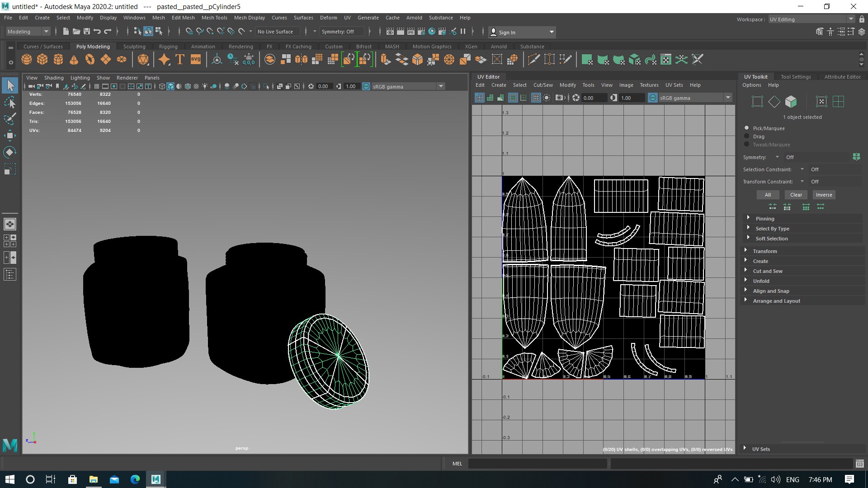Activate the Paint Selection tool

point(10,119)
